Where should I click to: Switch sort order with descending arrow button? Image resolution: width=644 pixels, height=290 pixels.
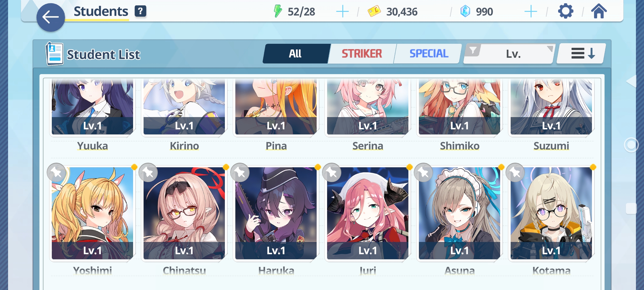[581, 53]
